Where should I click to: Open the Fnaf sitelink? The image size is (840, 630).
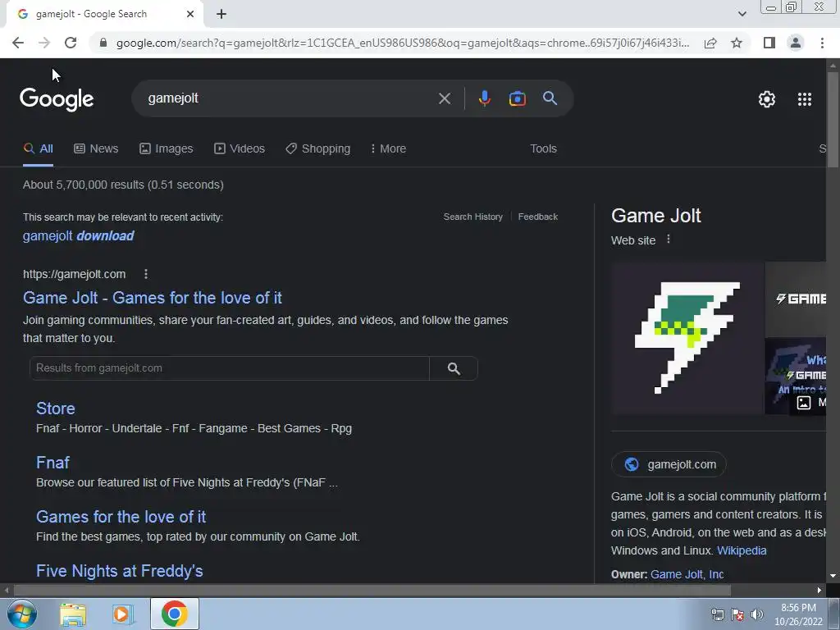[52, 463]
